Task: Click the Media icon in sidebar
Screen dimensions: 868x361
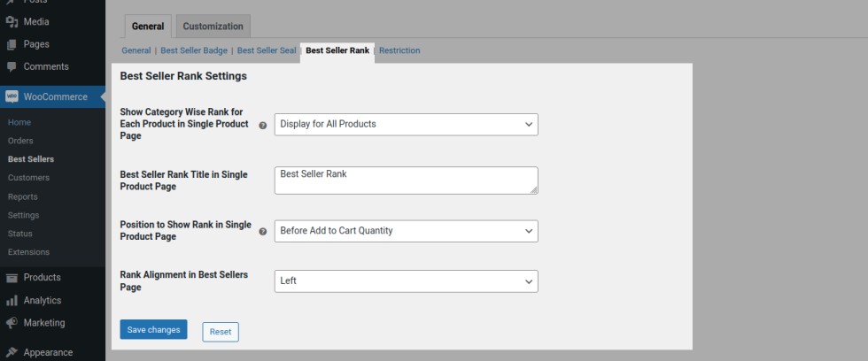Action: (x=12, y=22)
